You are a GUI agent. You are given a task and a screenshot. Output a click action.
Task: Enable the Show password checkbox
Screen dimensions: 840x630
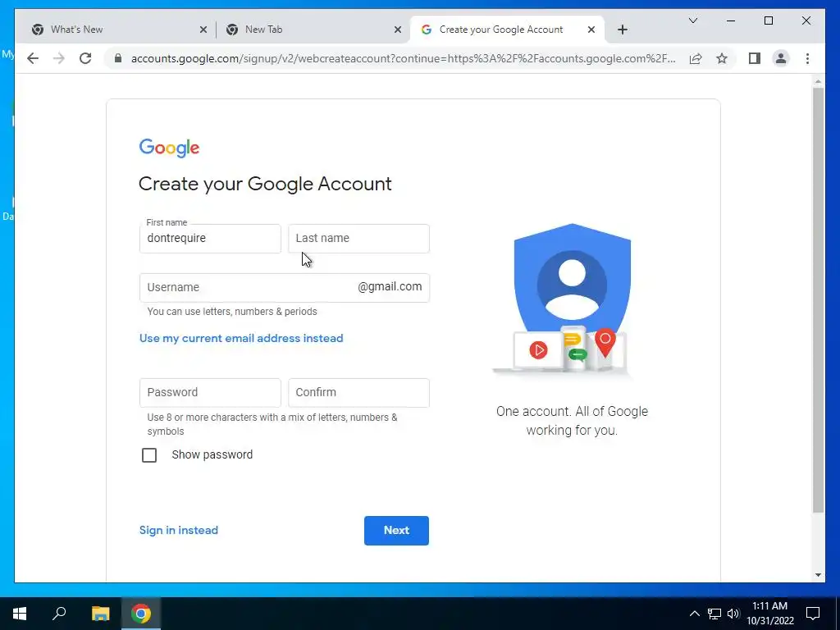coord(149,454)
